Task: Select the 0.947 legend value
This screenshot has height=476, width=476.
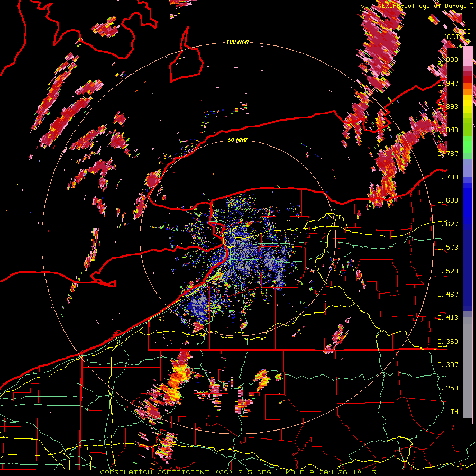Action: pyautogui.click(x=448, y=83)
